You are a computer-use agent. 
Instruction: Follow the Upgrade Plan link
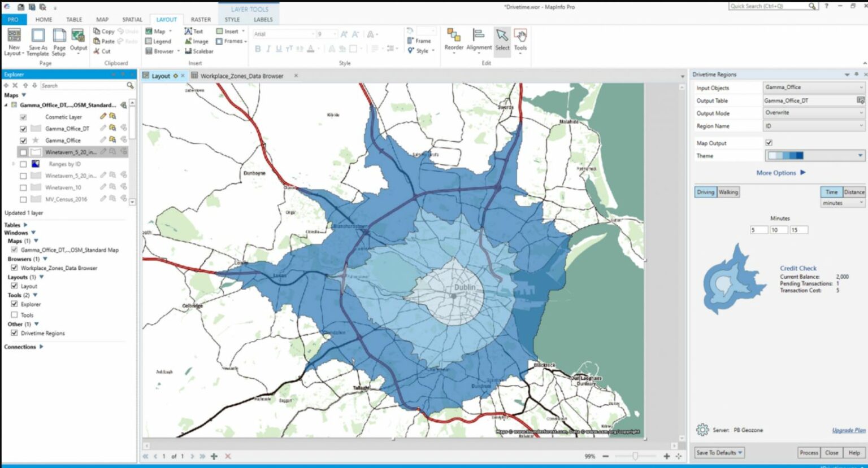point(848,430)
